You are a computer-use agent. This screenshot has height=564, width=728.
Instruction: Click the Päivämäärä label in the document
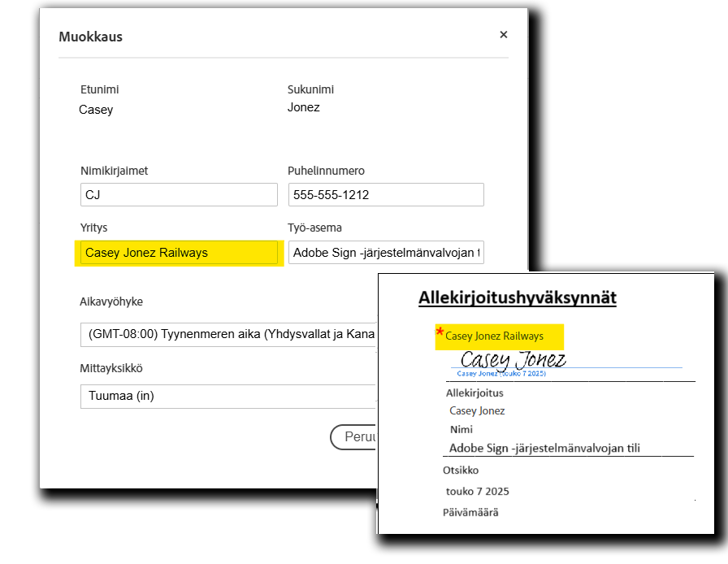[470, 513]
